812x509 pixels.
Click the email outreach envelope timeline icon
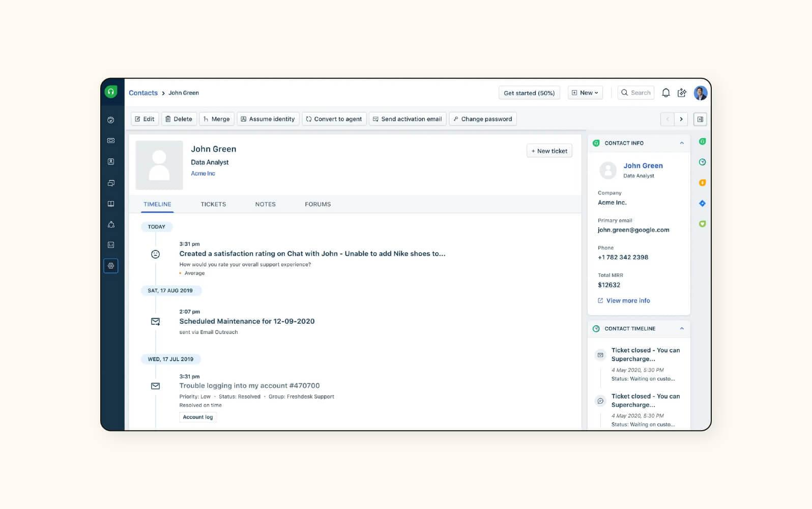point(156,322)
